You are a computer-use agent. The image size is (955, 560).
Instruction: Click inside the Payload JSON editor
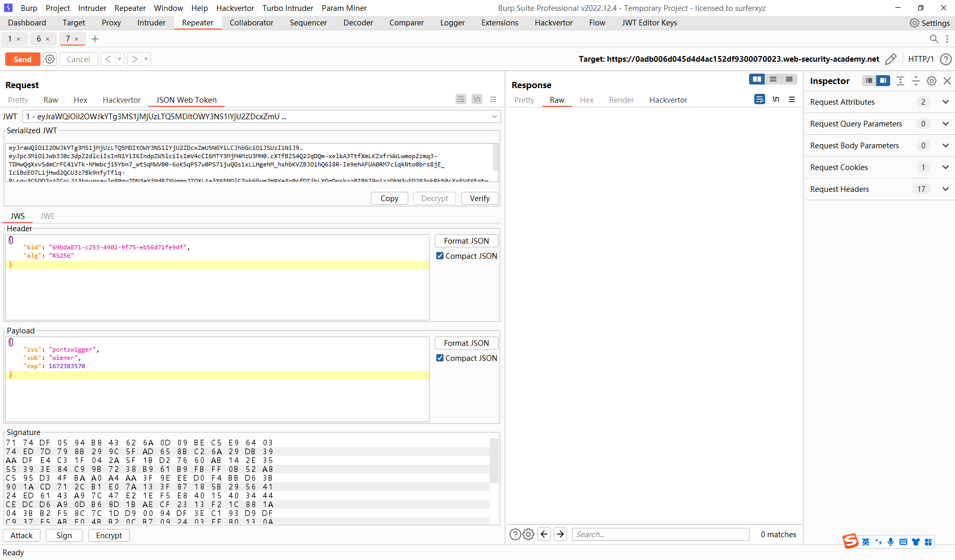217,380
